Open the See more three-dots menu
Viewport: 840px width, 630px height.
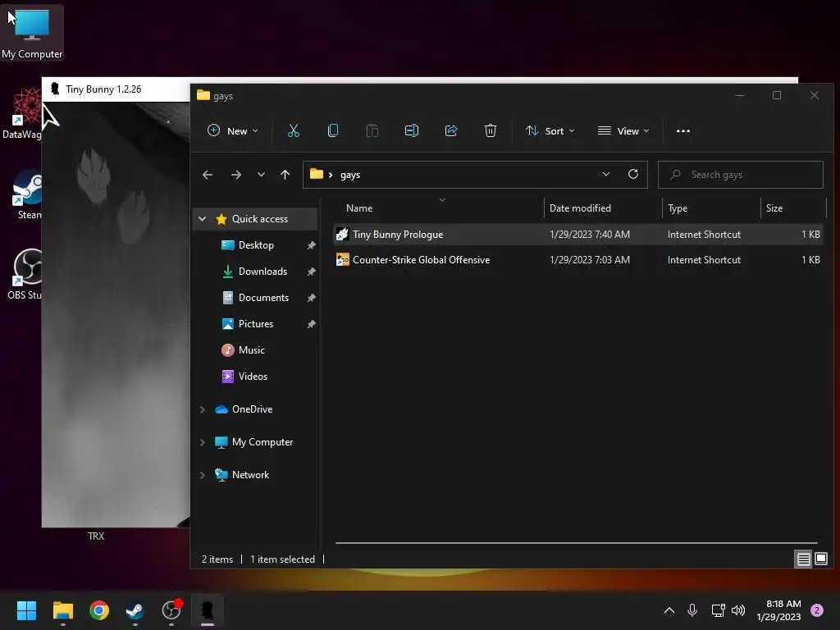(683, 130)
